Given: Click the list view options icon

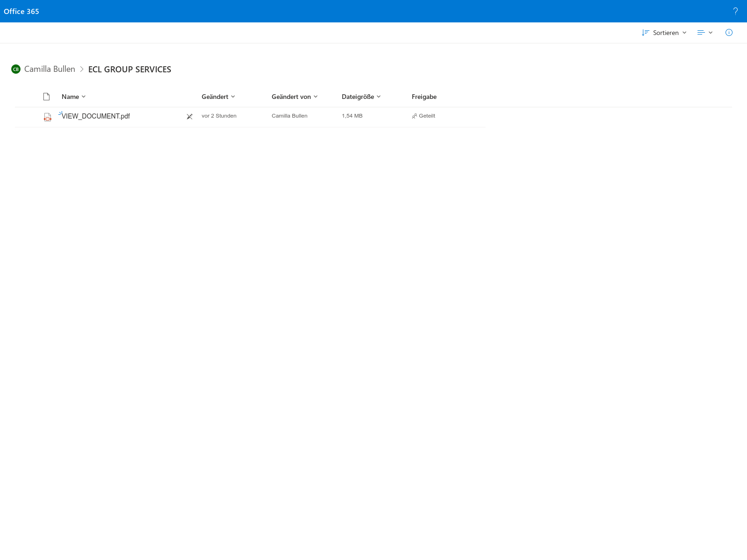Looking at the screenshot, I should click(x=701, y=33).
